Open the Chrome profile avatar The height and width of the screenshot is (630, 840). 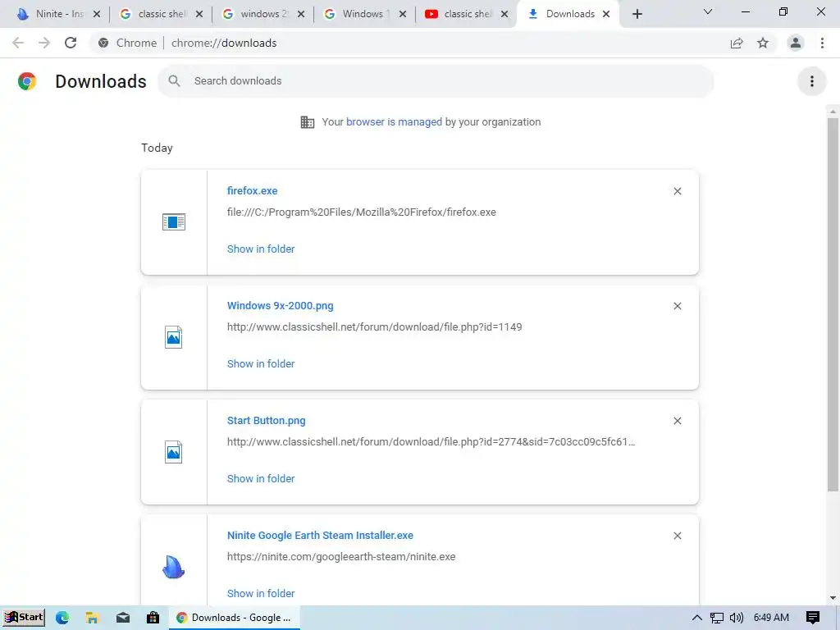796,43
